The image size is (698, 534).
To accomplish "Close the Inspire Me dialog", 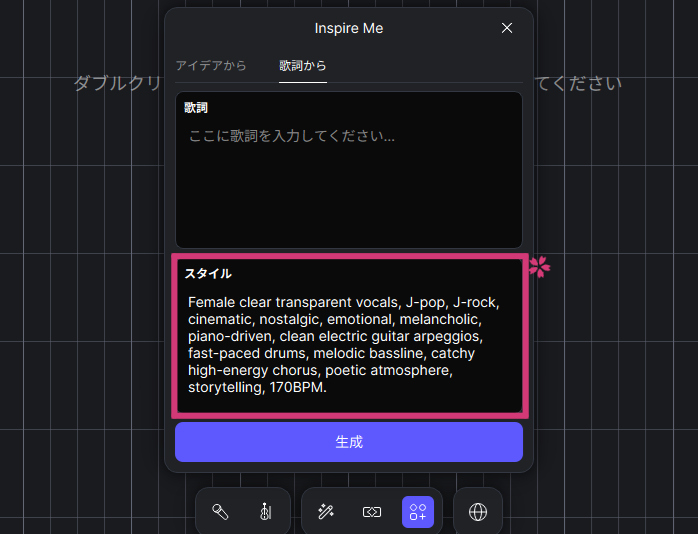I will (x=507, y=28).
